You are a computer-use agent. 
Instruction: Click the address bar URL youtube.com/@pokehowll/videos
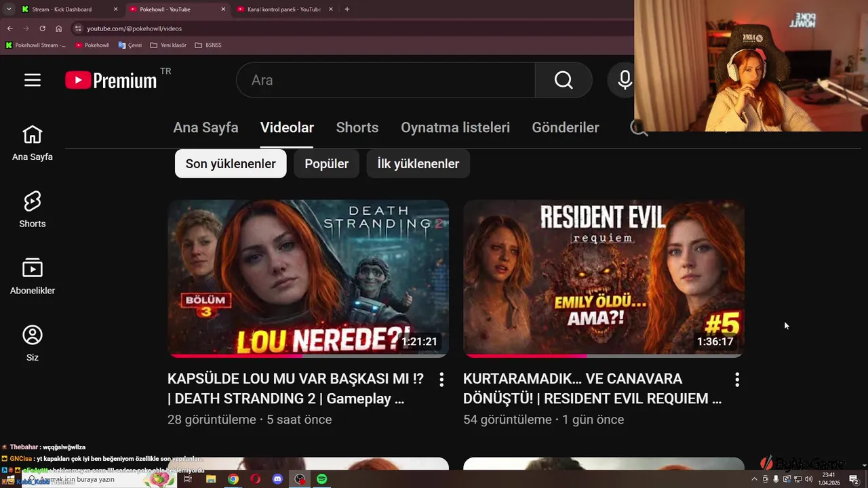pos(134,28)
